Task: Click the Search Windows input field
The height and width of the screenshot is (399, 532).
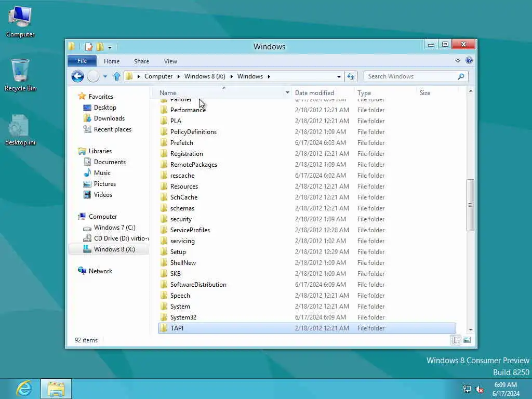Action: coord(411,76)
